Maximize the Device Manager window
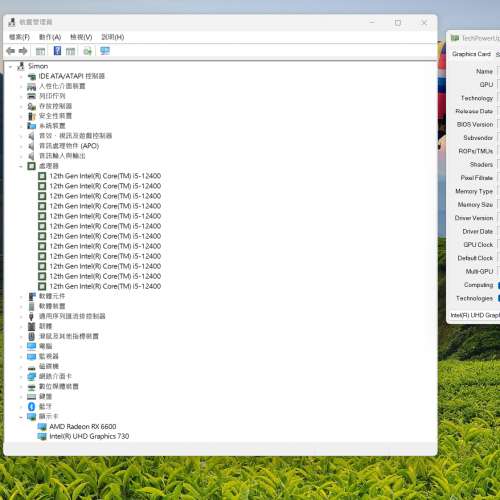Screen dimensions: 500x500 pyautogui.click(x=398, y=23)
